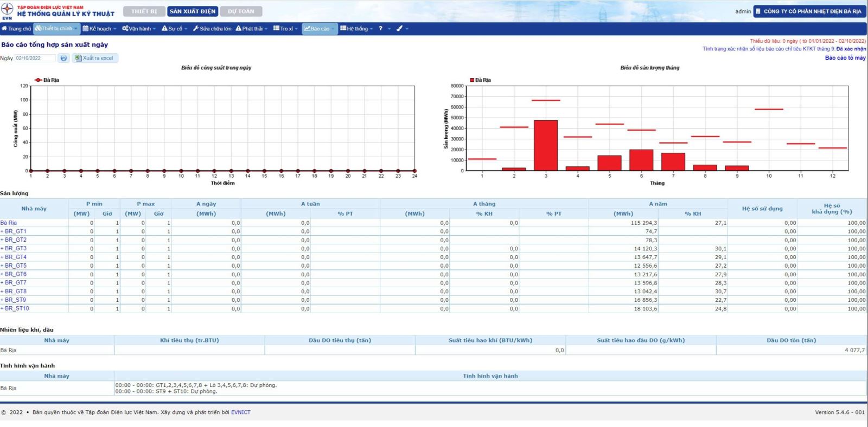Expand the Kế hoạch dropdown menu

100,29
